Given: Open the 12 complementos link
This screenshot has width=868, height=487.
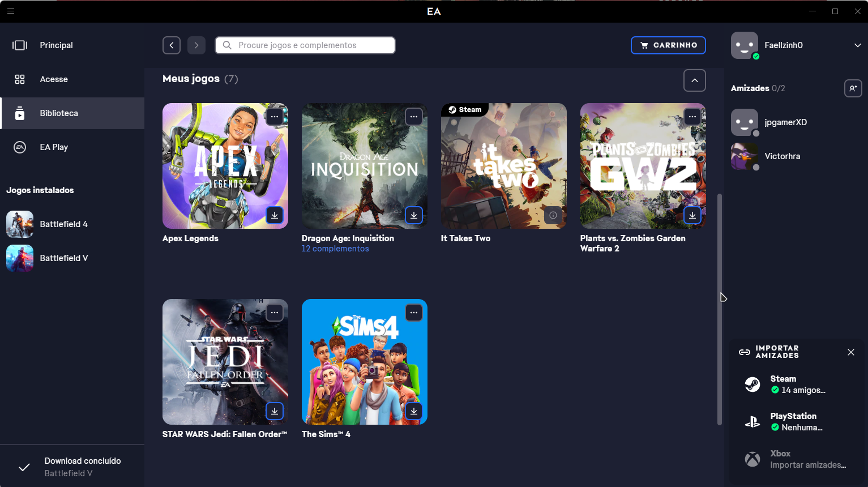Looking at the screenshot, I should click(335, 249).
